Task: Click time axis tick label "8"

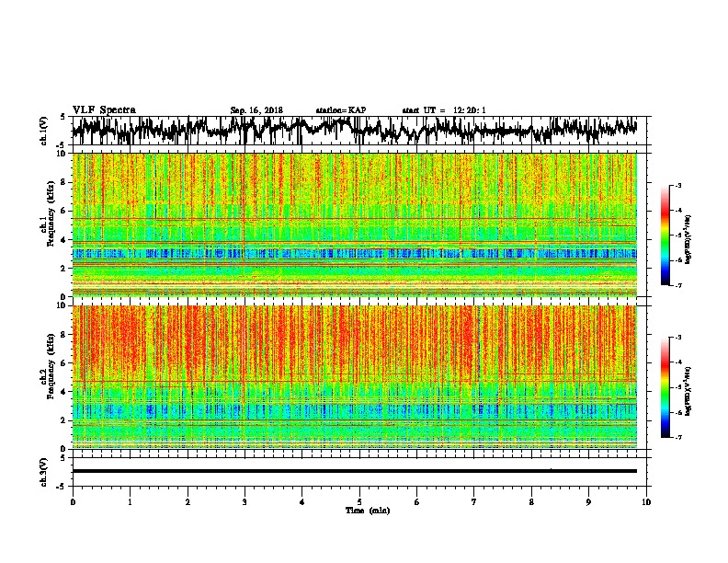Action: pyautogui.click(x=531, y=502)
